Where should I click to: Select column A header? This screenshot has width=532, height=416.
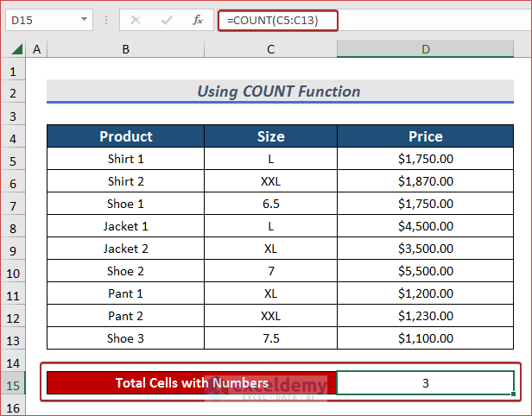coord(36,50)
